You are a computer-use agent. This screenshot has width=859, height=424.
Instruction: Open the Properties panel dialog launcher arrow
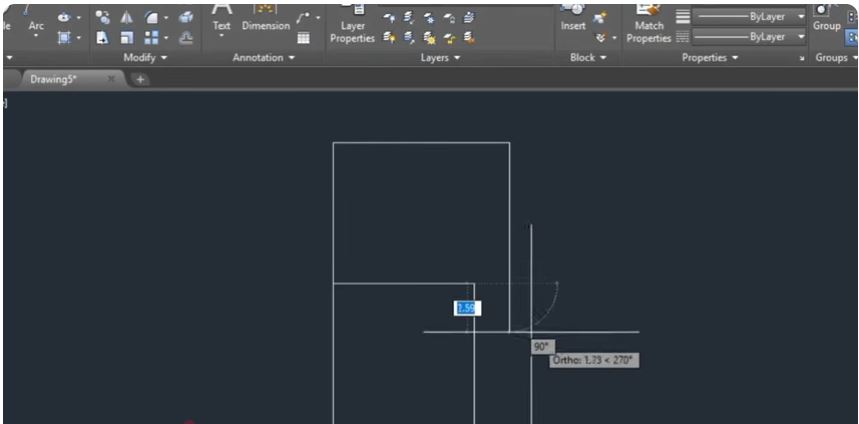pyautogui.click(x=801, y=58)
